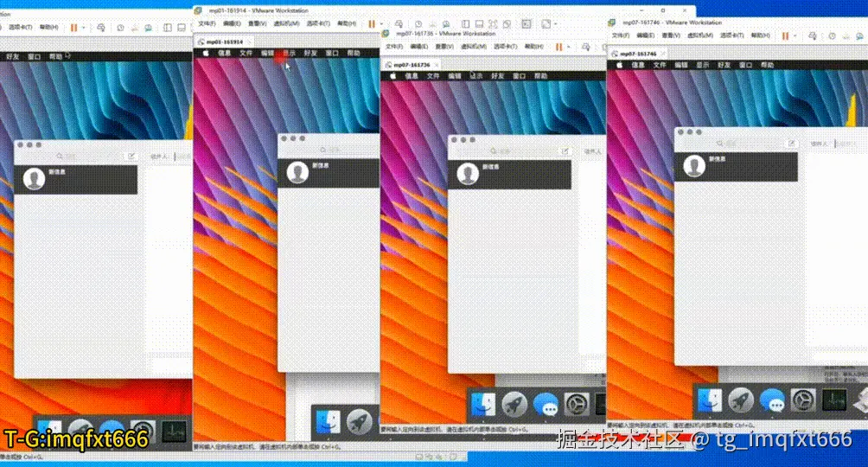Send Ctrl+Alt+Del in mp01-161914 window toolbar

tap(398, 24)
